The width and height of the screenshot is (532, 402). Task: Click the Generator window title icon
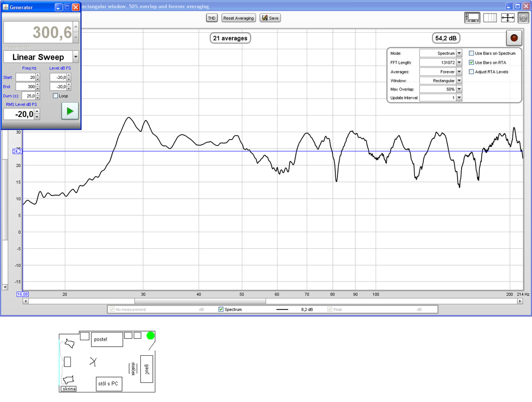click(6, 7)
